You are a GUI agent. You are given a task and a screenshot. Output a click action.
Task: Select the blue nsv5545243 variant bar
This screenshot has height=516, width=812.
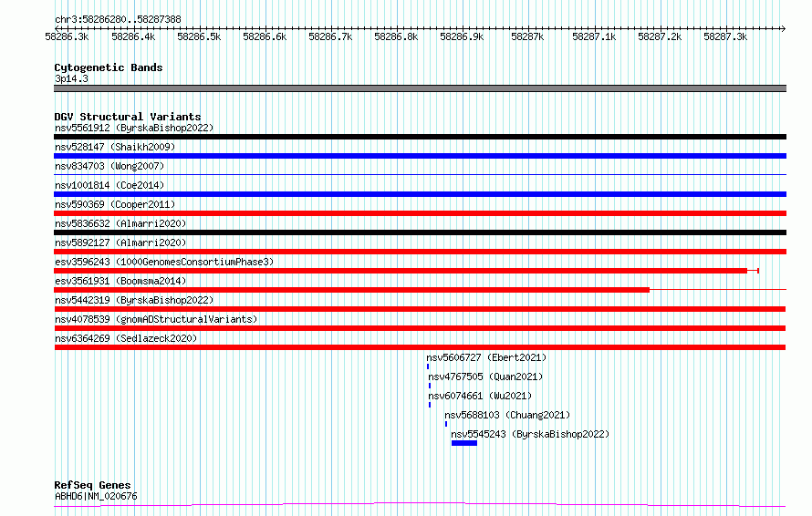tap(464, 443)
